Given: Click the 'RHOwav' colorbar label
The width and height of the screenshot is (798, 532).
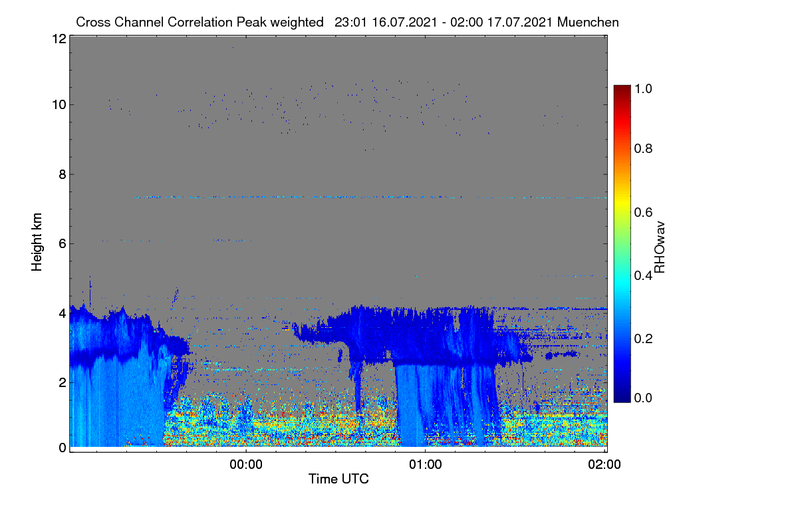Looking at the screenshot, I should tap(660, 247).
